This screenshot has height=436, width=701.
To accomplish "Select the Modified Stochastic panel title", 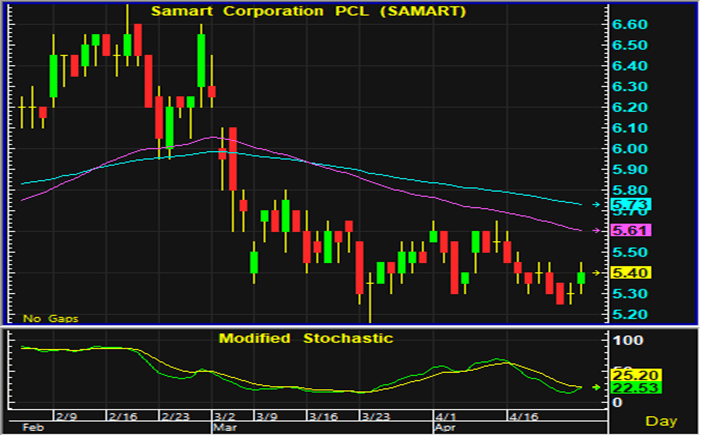I will pos(306,338).
